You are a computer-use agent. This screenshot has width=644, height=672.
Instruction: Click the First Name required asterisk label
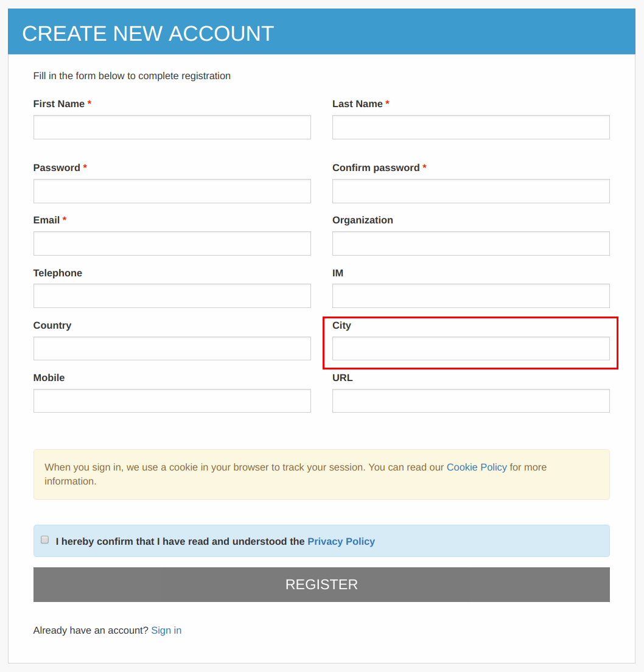click(x=89, y=103)
